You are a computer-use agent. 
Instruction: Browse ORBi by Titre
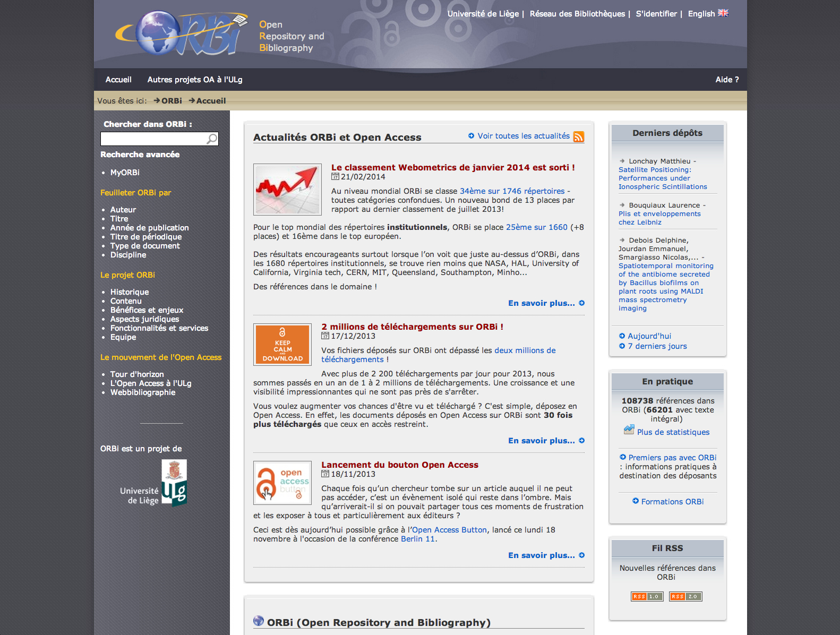point(119,219)
